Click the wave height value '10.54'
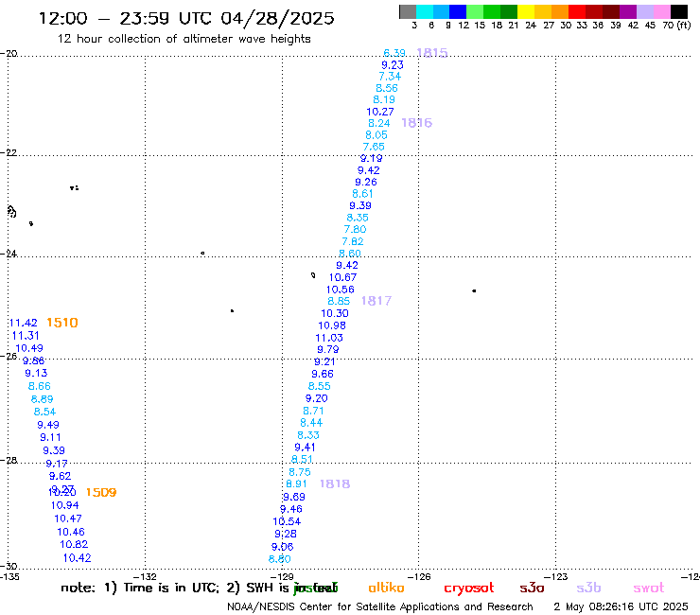The image size is (700, 615). pos(287,521)
